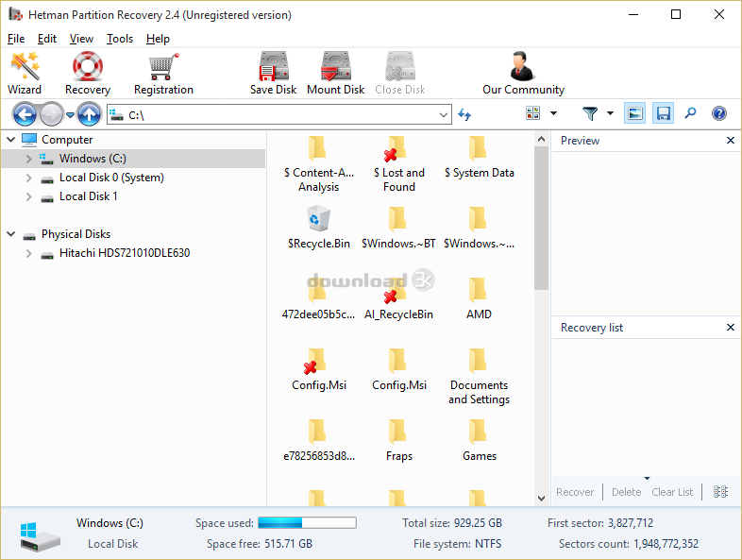742x560 pixels.
Task: Open the Tools menu
Action: 120,39
